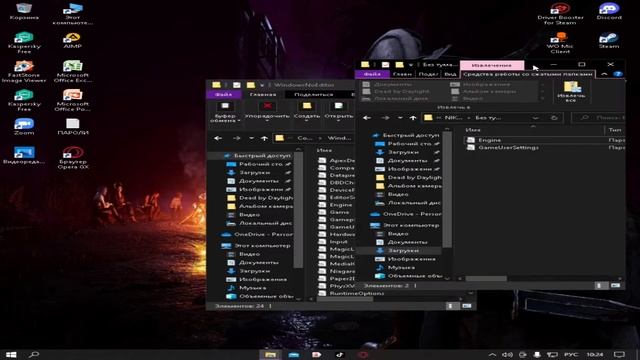Open recent locations dropdown in WindowsNoEditor window
640x360 pixels.
pos(251,138)
